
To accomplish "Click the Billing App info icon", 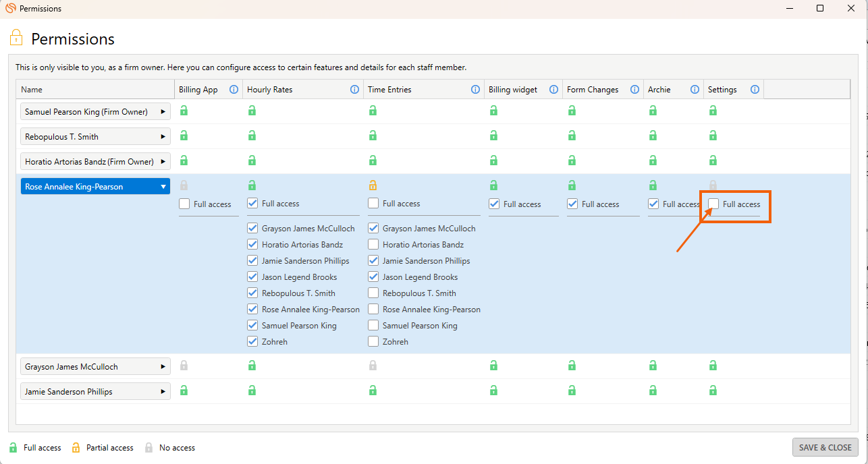I will pos(234,89).
